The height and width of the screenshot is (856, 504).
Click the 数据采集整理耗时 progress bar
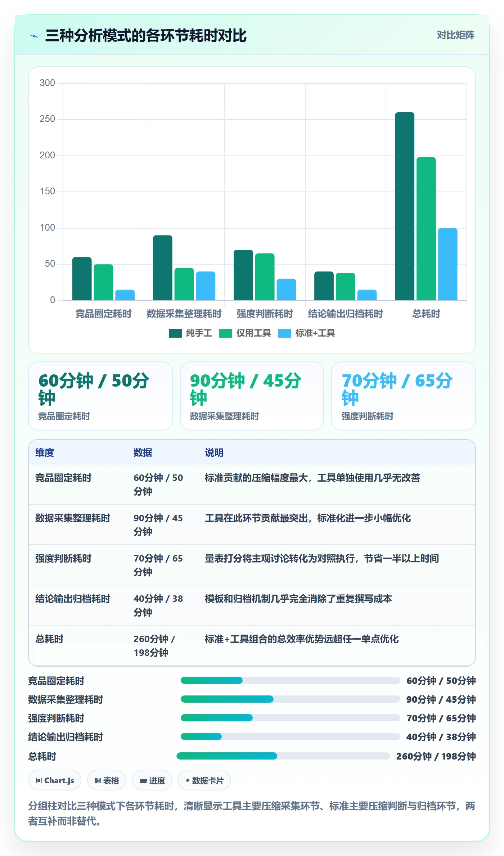290,699
